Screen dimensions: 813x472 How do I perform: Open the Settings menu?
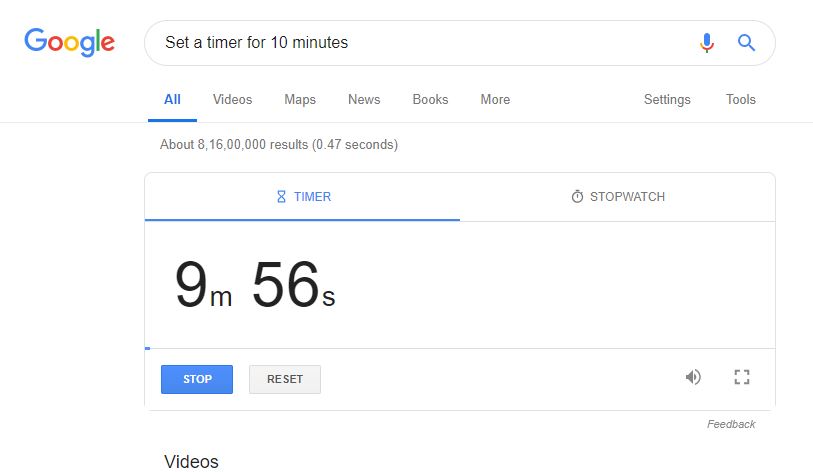tap(667, 99)
